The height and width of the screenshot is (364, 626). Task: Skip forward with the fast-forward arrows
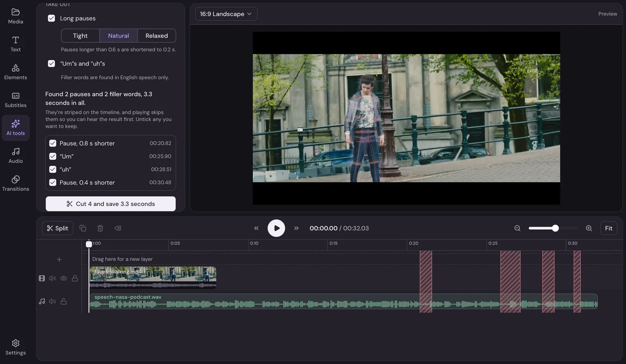pyautogui.click(x=296, y=228)
